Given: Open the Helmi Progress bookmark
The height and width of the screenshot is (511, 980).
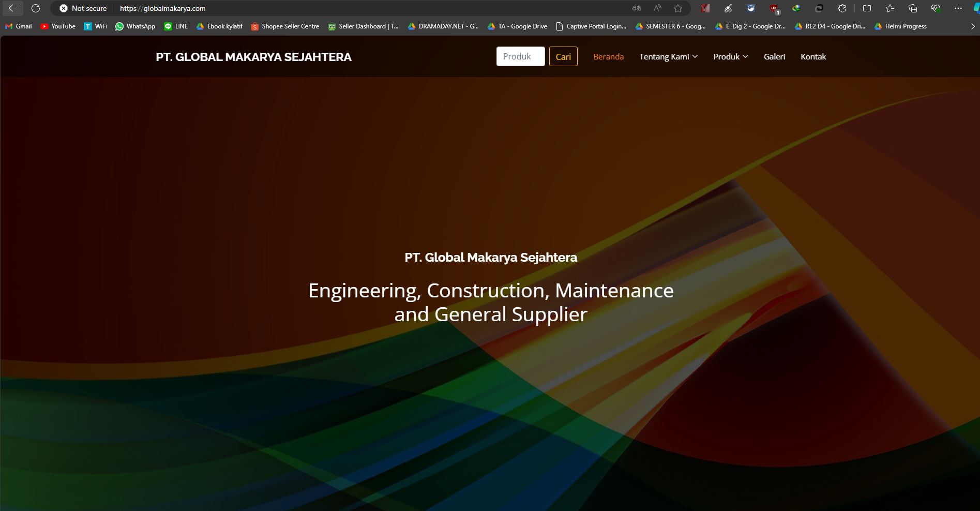Looking at the screenshot, I should coord(900,26).
